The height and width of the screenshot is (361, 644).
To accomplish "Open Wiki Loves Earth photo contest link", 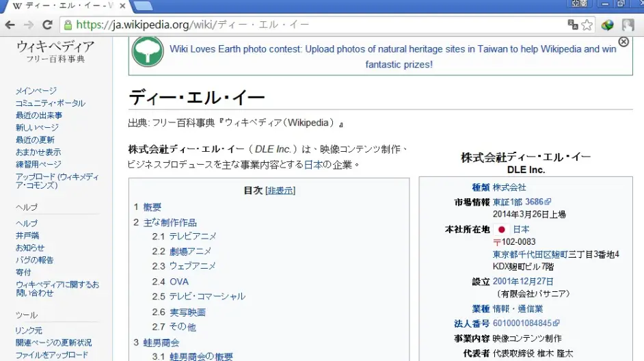I will tap(392, 57).
